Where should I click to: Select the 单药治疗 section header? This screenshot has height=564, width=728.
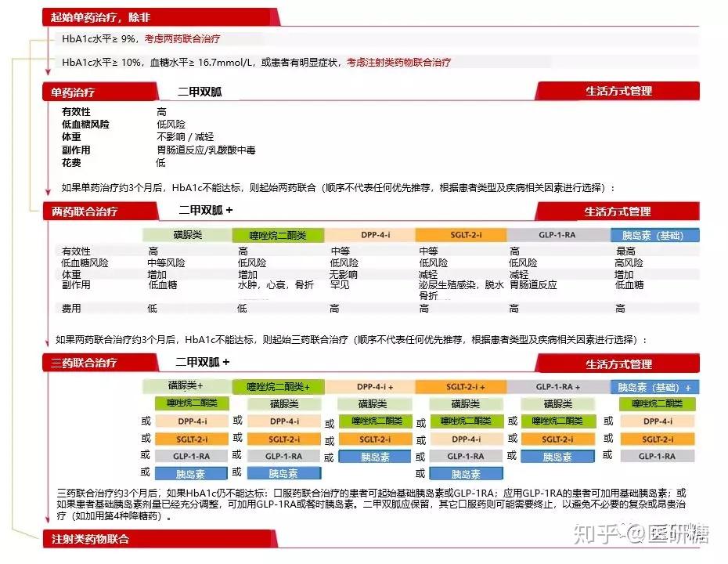click(99, 92)
